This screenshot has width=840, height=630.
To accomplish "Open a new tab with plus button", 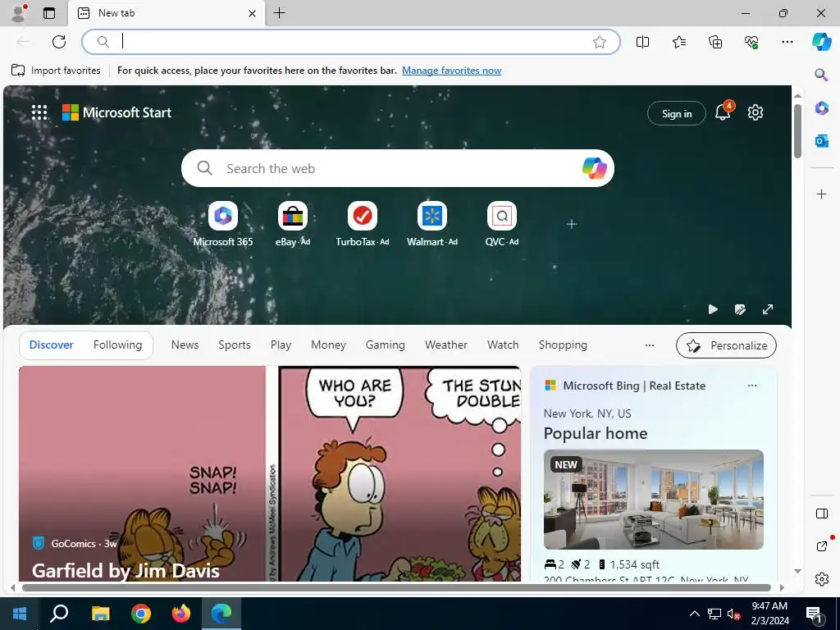I will [280, 13].
